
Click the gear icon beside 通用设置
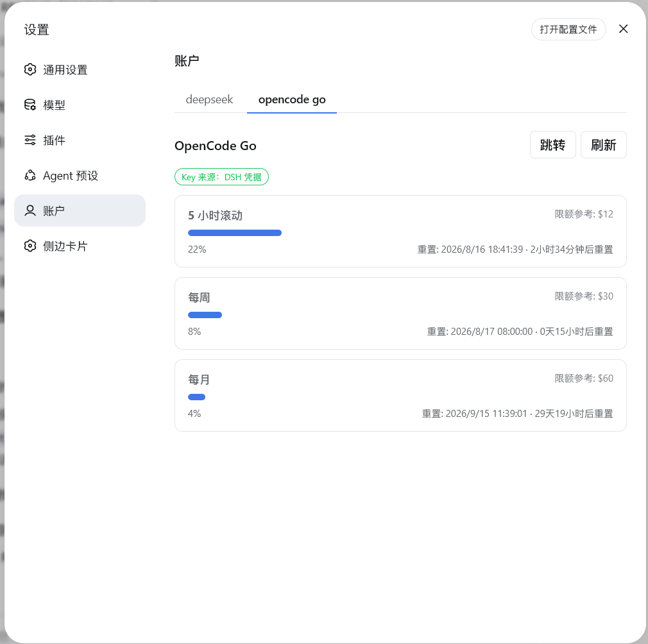30,69
